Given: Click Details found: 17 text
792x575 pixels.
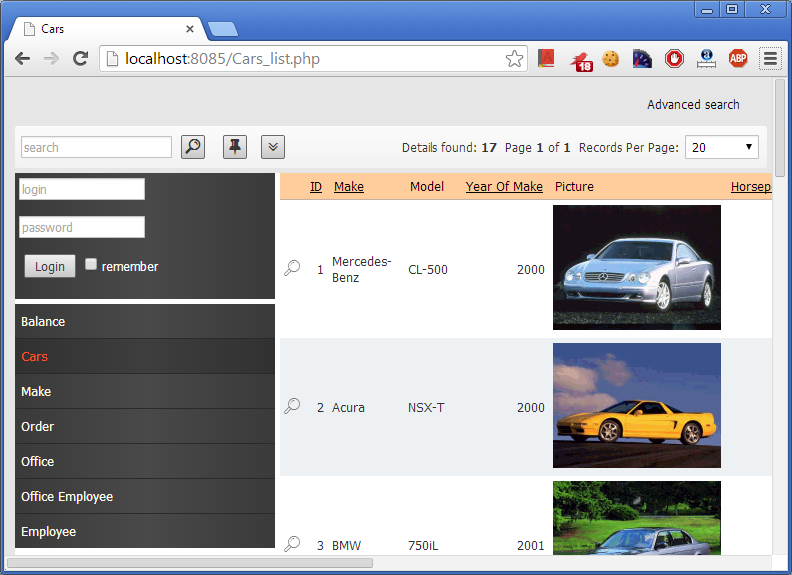Looking at the screenshot, I should (x=449, y=148).
